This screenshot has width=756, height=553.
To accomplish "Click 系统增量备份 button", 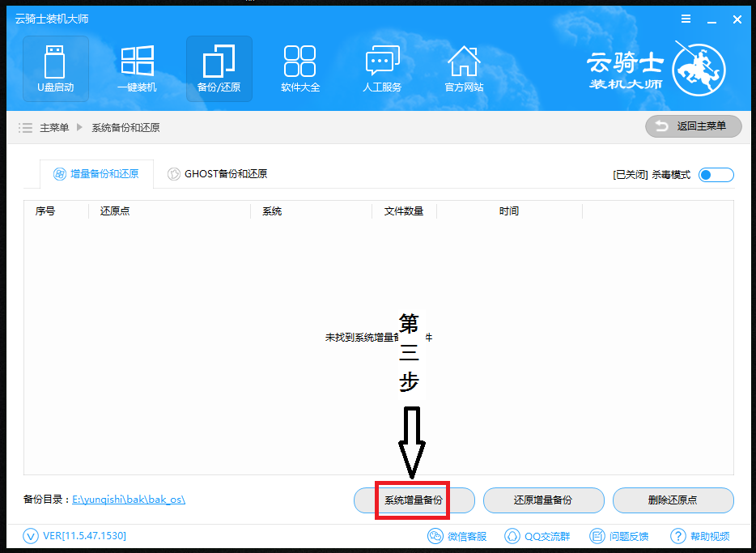I will click(414, 500).
